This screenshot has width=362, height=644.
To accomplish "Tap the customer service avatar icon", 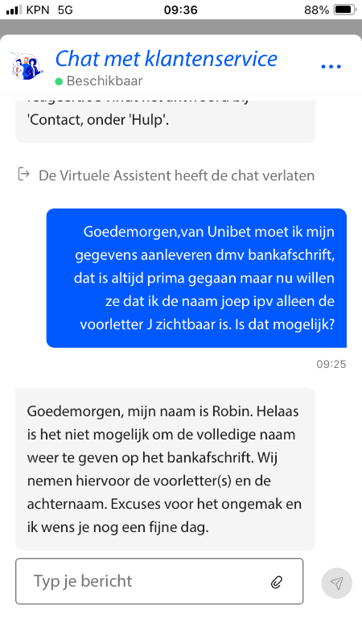I will point(27,67).
